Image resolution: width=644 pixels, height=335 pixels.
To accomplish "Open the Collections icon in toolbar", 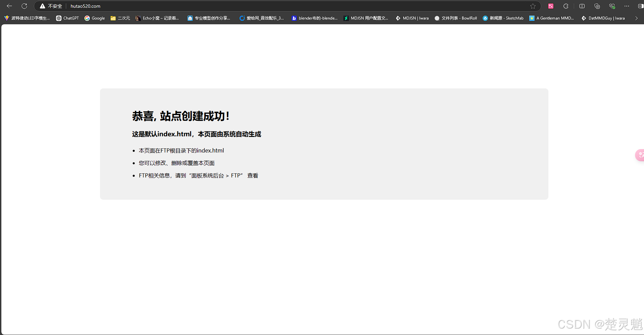I will pyautogui.click(x=597, y=6).
